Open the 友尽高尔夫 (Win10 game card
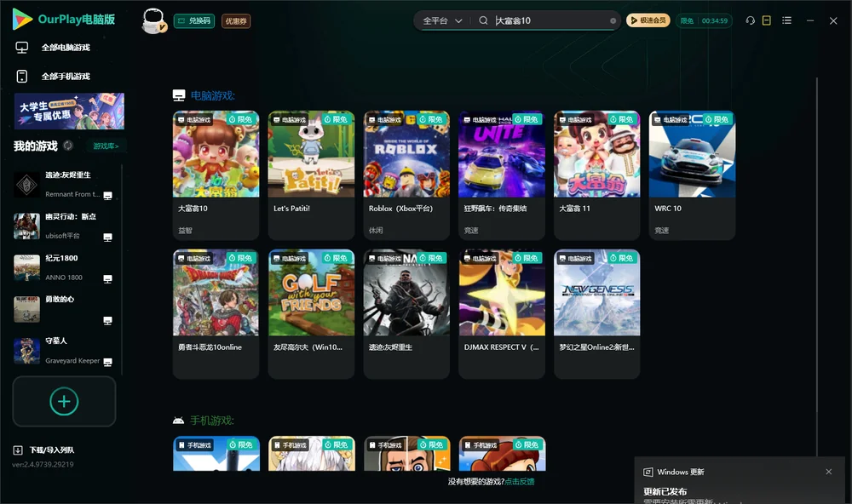 [311, 314]
